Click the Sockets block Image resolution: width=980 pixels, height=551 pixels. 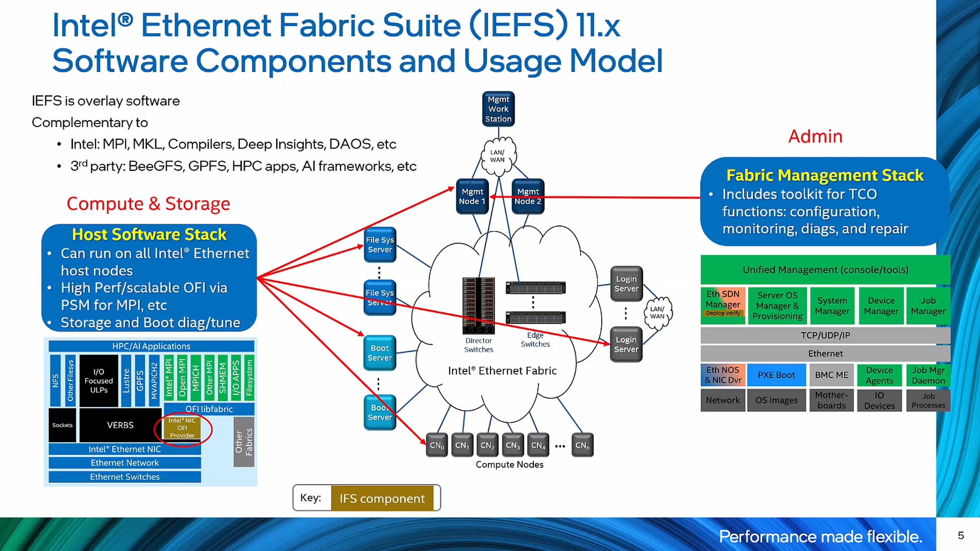(x=62, y=425)
